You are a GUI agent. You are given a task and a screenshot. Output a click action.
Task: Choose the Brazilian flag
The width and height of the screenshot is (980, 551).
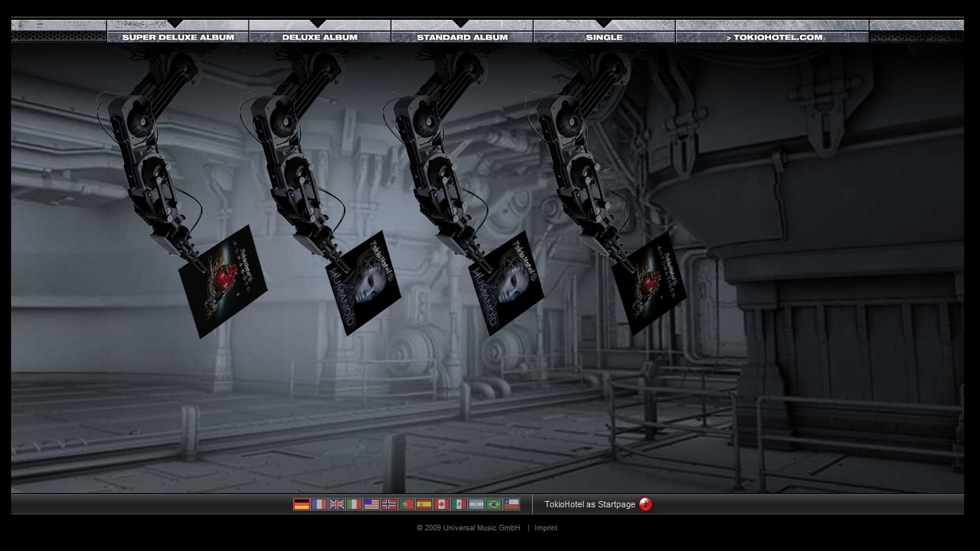click(x=494, y=504)
